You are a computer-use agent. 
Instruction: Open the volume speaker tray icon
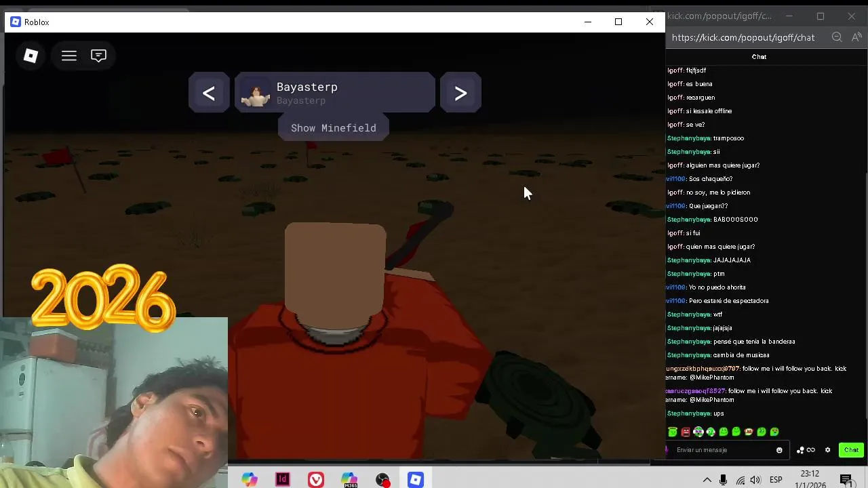coord(755,480)
